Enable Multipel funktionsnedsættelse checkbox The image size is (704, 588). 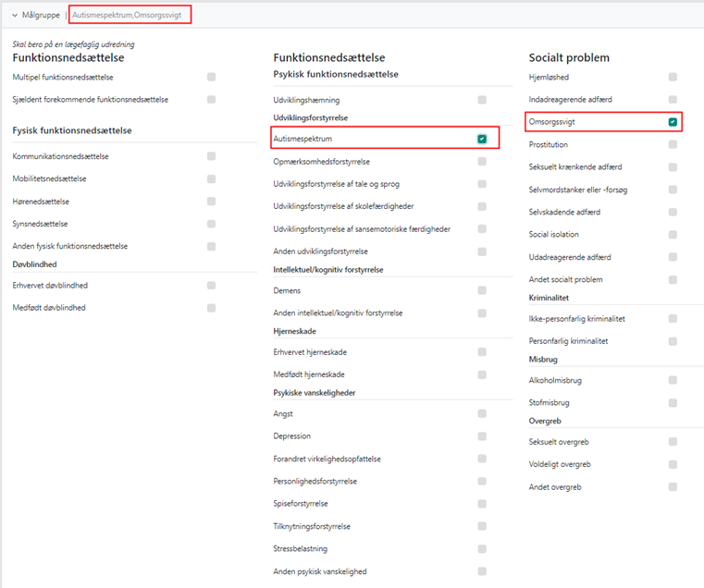[212, 77]
